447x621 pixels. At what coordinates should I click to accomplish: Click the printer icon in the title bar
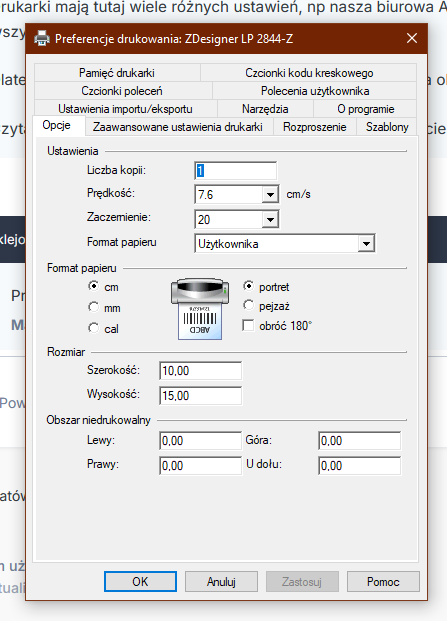pyautogui.click(x=42, y=38)
